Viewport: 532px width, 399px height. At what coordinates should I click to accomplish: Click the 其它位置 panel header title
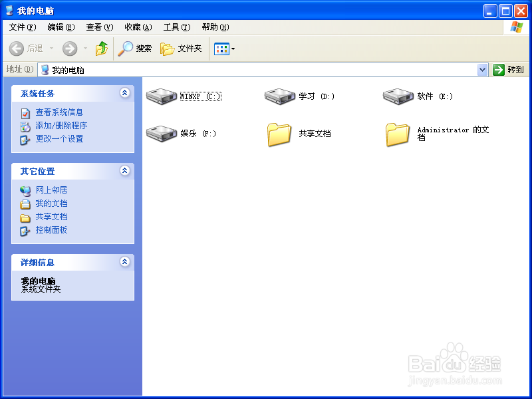(37, 172)
